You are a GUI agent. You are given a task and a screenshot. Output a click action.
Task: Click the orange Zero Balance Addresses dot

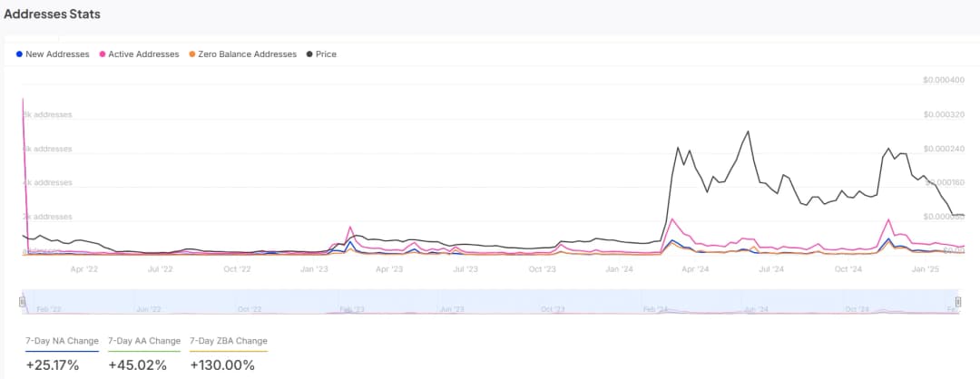click(x=191, y=54)
